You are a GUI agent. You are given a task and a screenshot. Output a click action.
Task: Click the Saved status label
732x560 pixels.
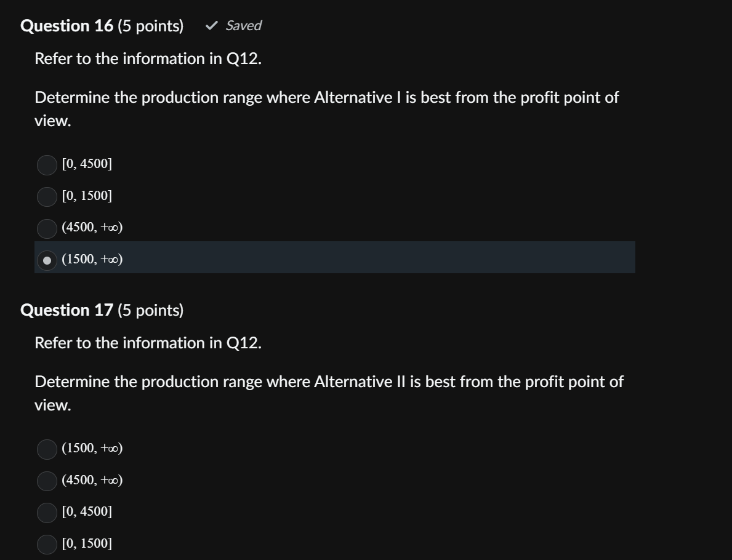(243, 25)
